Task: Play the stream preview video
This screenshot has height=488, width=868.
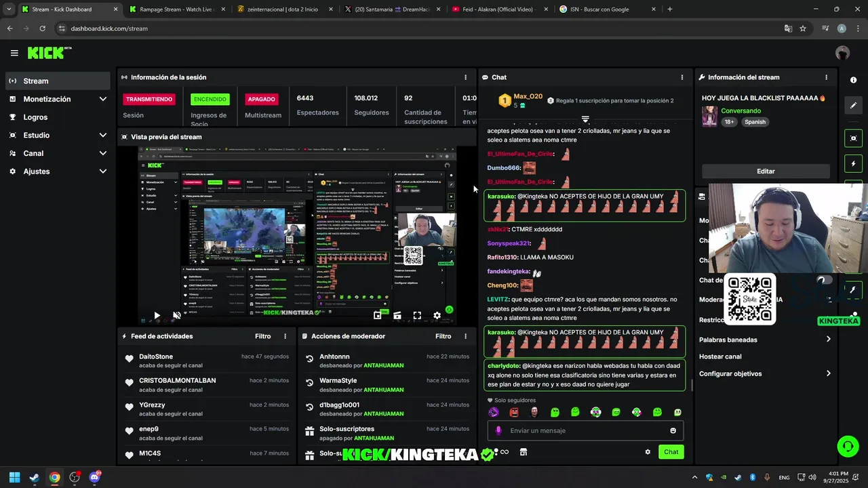Action: [157, 315]
